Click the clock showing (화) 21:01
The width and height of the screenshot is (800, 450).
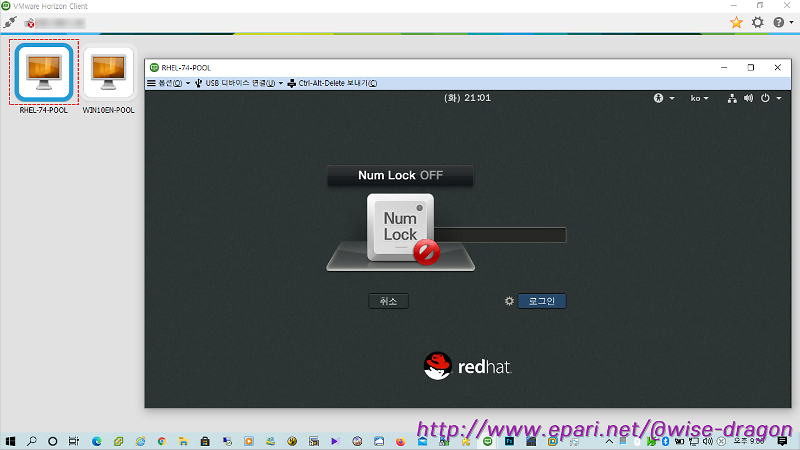(x=467, y=98)
